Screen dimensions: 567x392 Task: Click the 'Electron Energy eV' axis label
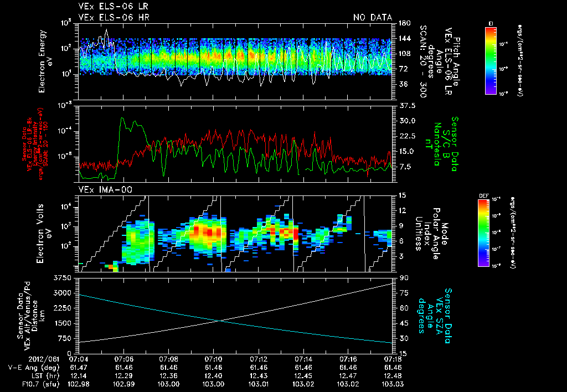pos(45,61)
